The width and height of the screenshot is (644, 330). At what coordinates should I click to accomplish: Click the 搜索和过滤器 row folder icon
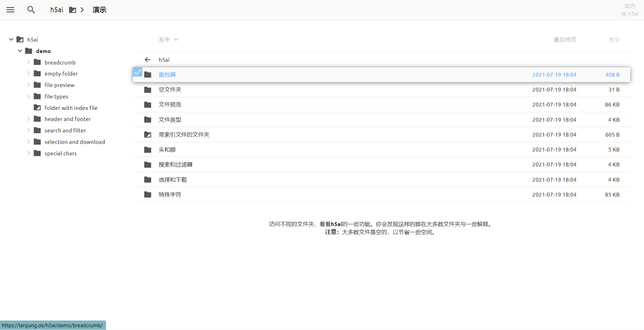pos(148,164)
